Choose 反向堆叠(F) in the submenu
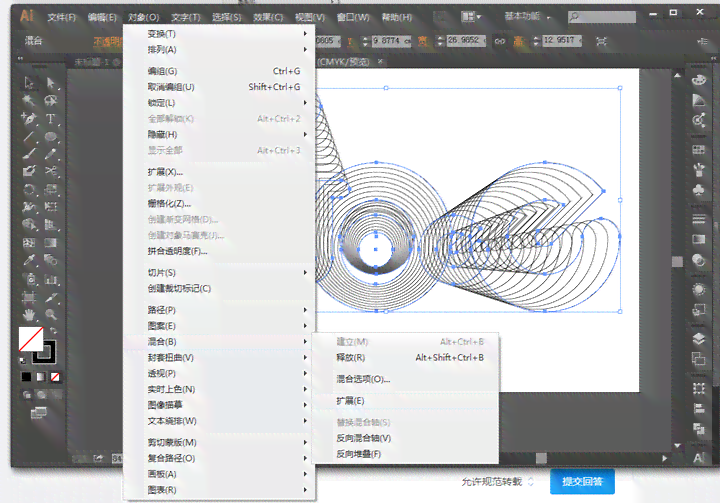This screenshot has width=720, height=503. click(x=405, y=454)
